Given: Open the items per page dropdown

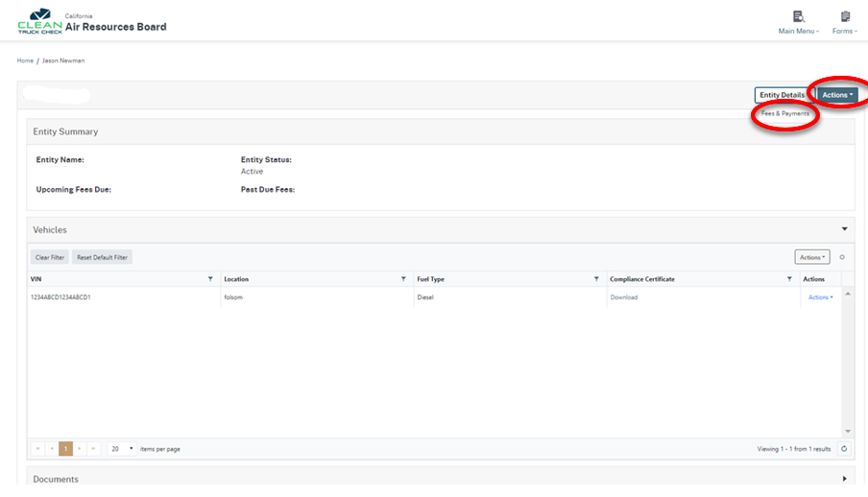Looking at the screenshot, I should click(122, 449).
